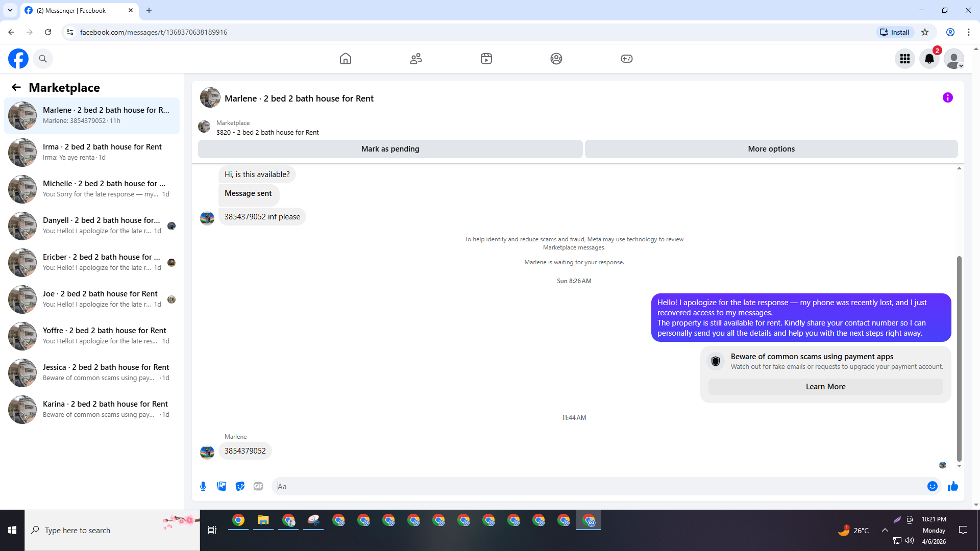Open Ericber conversation in the list
980x551 pixels.
click(x=92, y=262)
